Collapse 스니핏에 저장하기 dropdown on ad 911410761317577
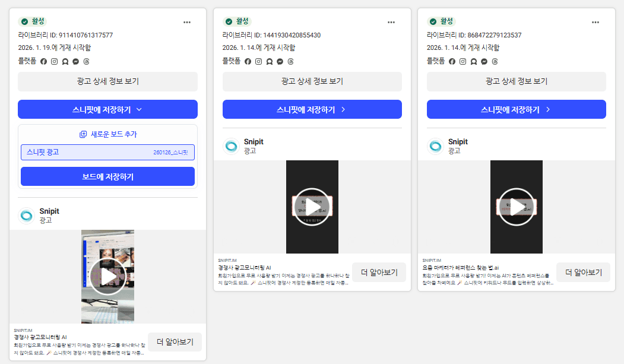This screenshot has width=624, height=364. (107, 109)
